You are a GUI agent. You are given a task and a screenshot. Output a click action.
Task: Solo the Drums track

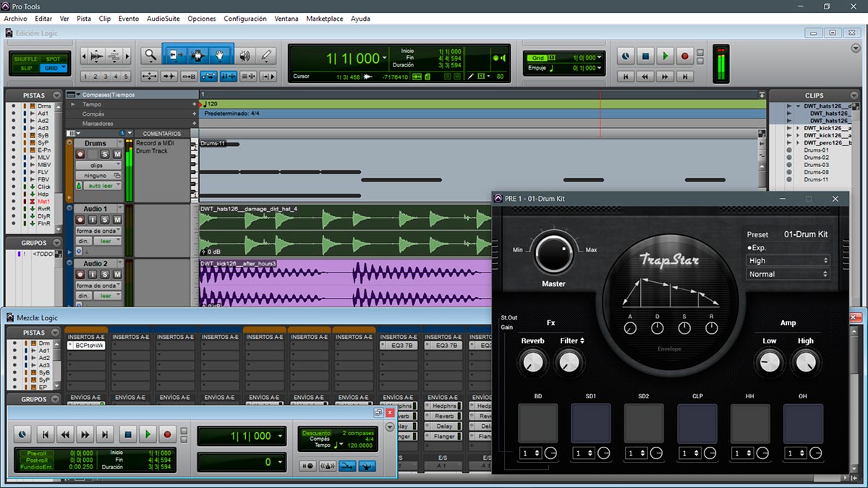click(x=105, y=154)
